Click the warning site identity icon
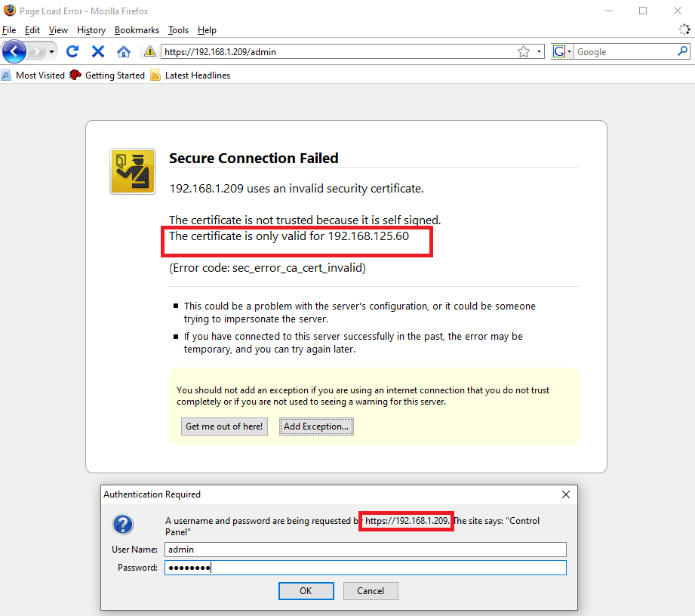The image size is (695, 616). (150, 52)
